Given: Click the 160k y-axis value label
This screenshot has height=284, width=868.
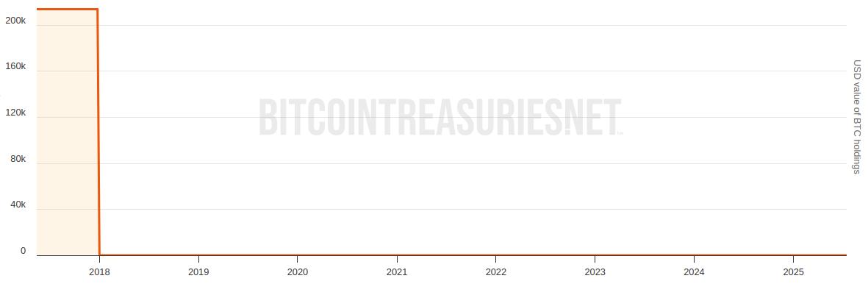Looking at the screenshot, I should pyautogui.click(x=15, y=66).
